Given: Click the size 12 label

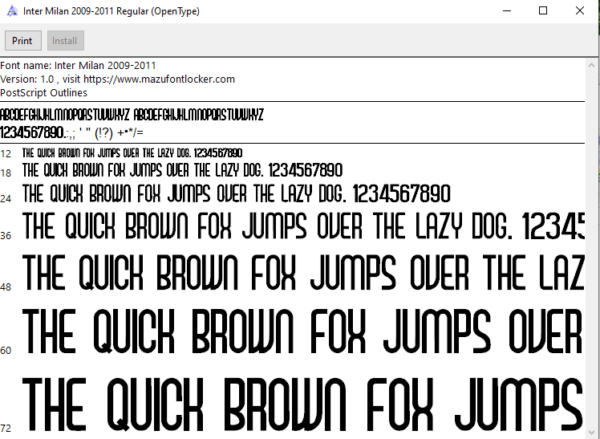Looking at the screenshot, I should (x=6, y=154).
